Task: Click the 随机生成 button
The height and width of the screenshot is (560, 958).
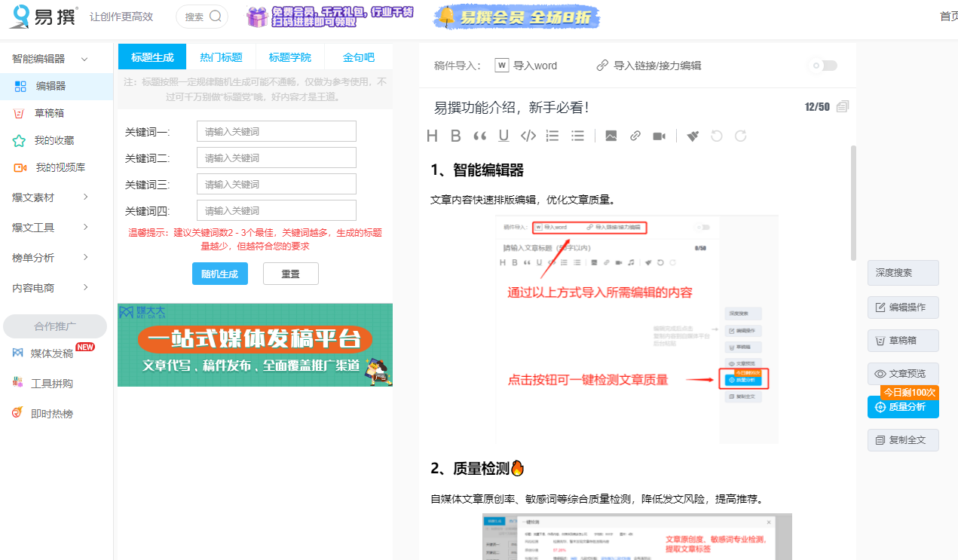Action: point(219,274)
